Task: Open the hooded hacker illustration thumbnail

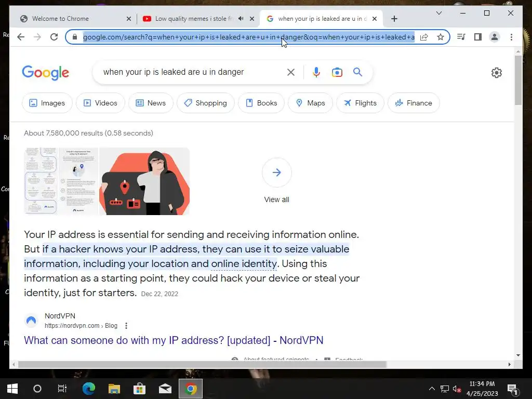Action: click(x=144, y=181)
